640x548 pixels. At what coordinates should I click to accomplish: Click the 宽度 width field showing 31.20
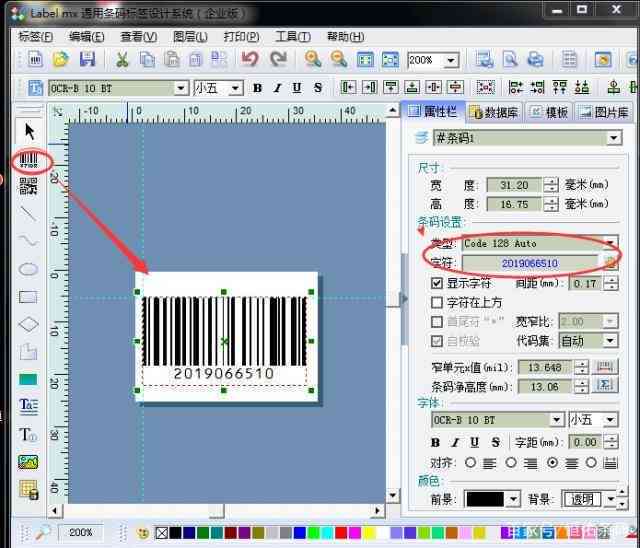pos(514,185)
